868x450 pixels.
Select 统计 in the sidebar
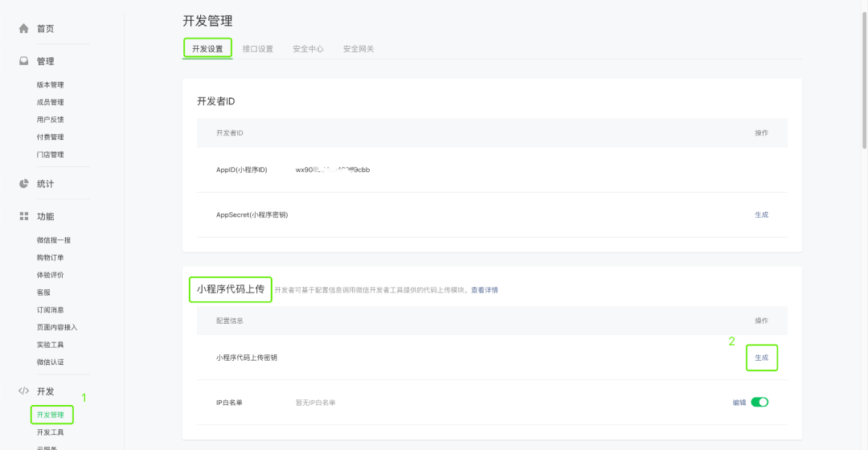click(x=45, y=184)
